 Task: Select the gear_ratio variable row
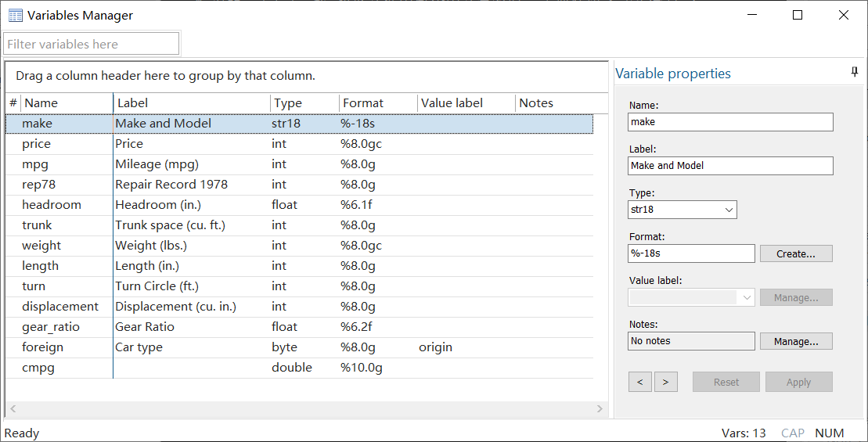click(51, 327)
